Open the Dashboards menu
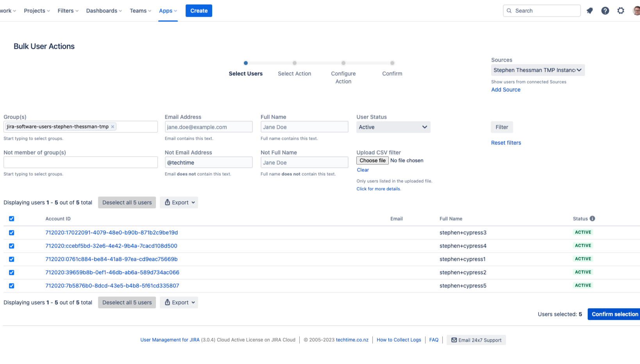Screen dimensions: 640x364 104,11
